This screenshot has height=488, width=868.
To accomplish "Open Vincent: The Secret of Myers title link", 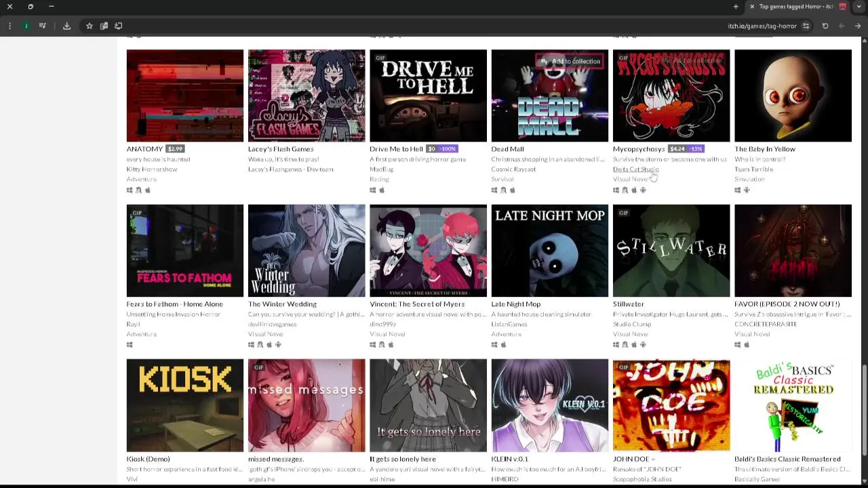I will (x=417, y=304).
